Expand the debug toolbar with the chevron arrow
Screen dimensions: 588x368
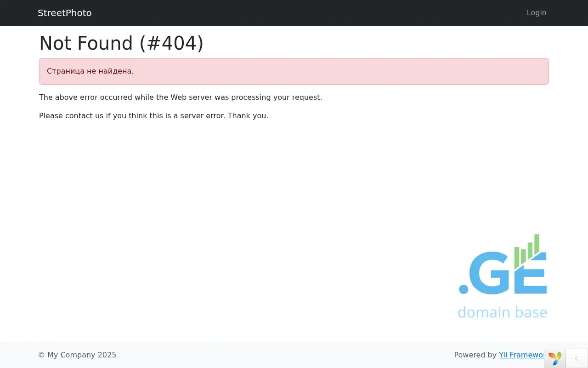pyautogui.click(x=577, y=358)
